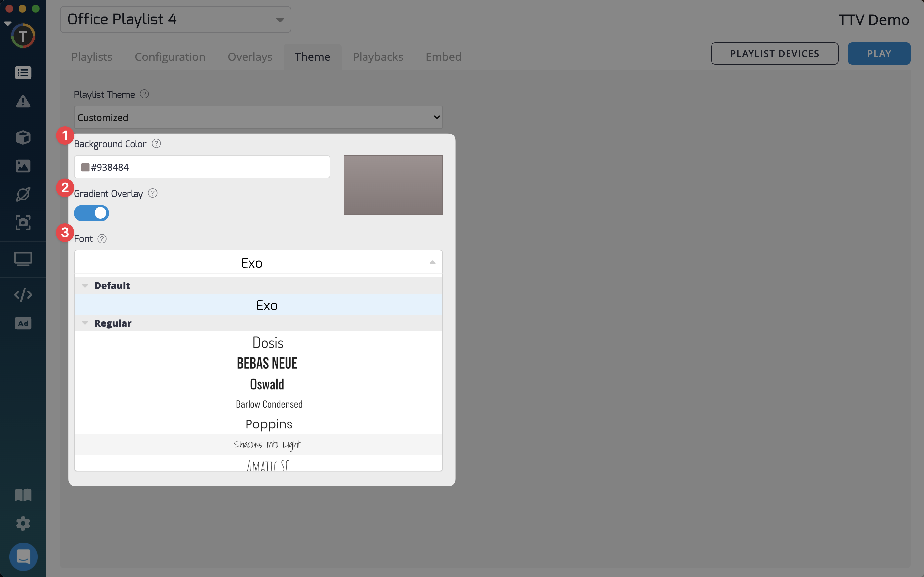Switch to the Overlays tab
Image resolution: width=924 pixels, height=577 pixels.
tap(250, 57)
